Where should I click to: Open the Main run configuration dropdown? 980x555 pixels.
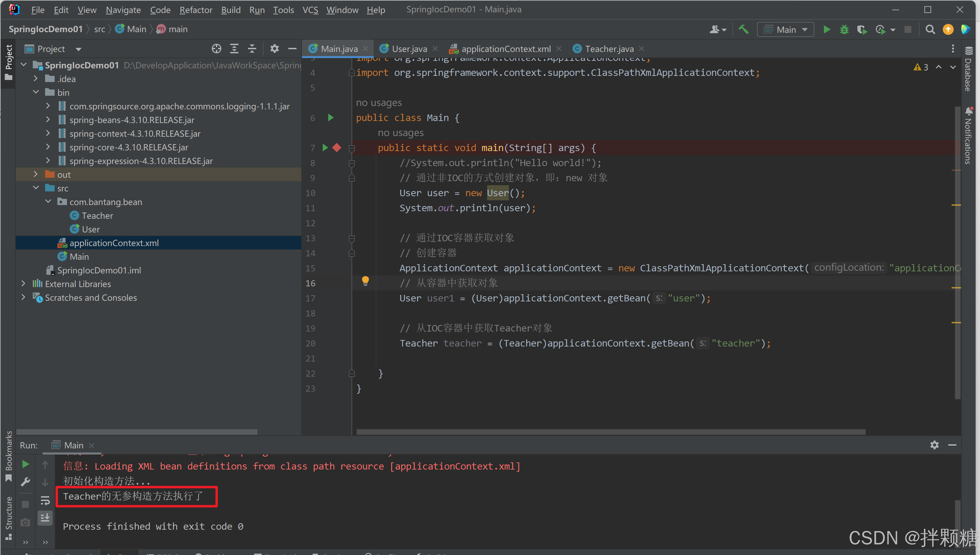[x=785, y=30]
